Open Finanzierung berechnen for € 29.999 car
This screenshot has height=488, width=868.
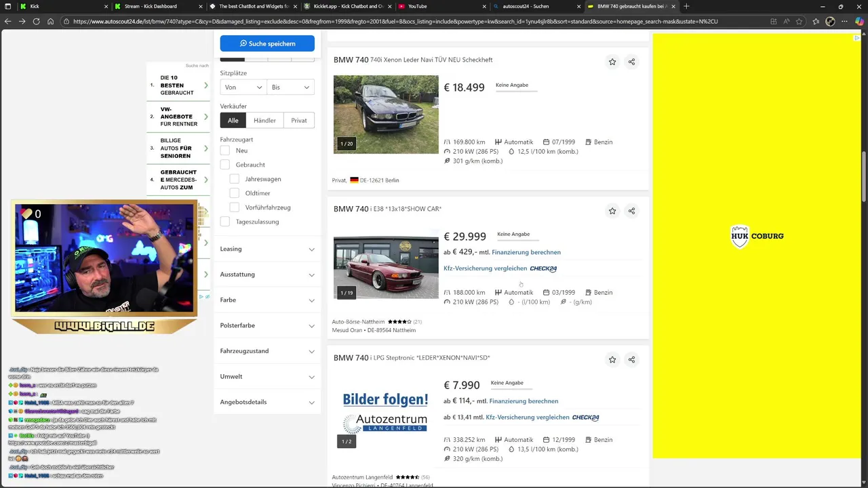coord(526,252)
